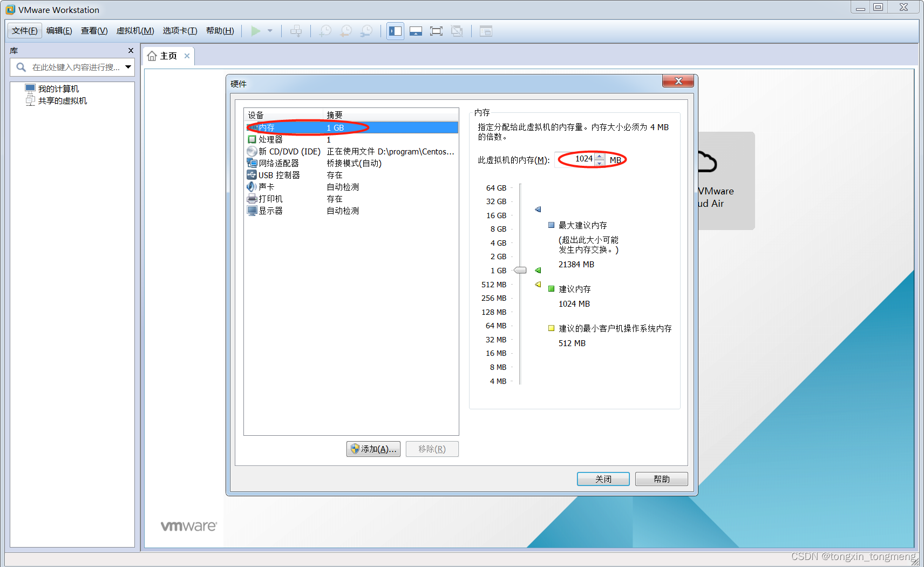Click the 64 MB mark on memory slider

coord(496,326)
